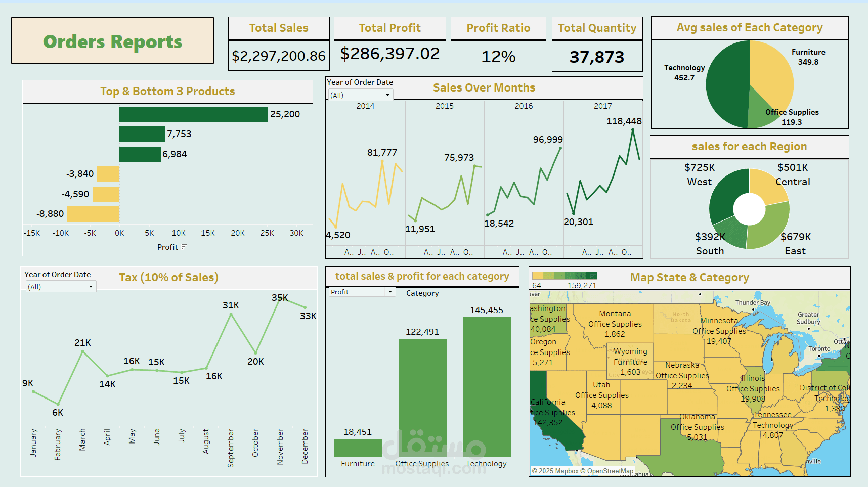The image size is (868, 487).
Task: Click the 21K March point on the Tax line
Action: point(83,351)
